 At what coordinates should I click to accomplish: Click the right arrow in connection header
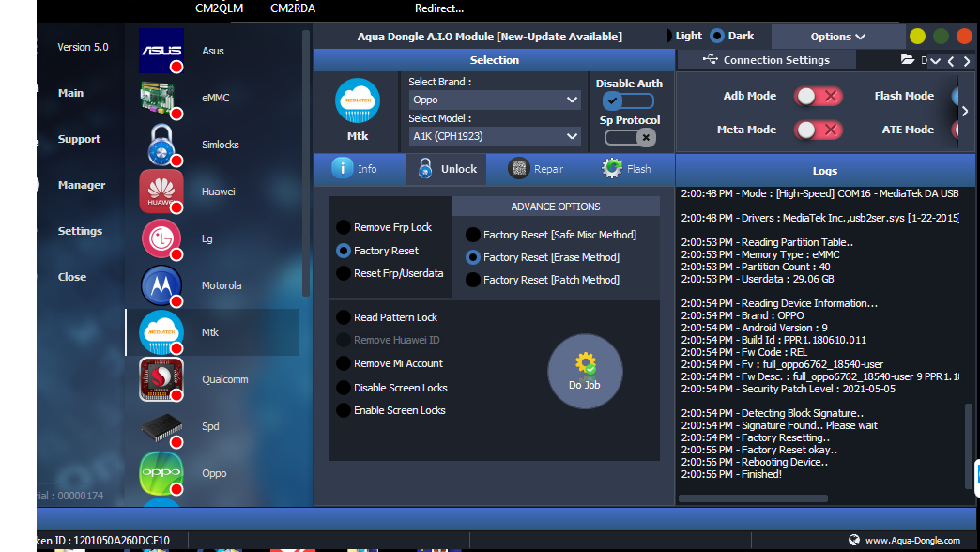pyautogui.click(x=967, y=61)
